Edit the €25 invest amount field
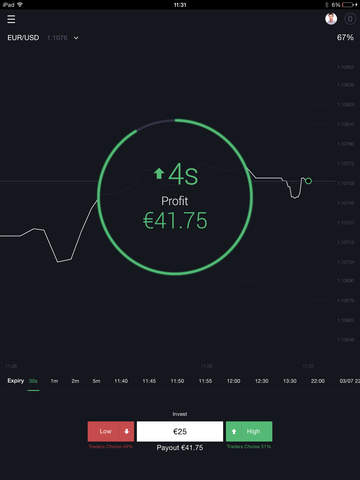This screenshot has width=360, height=480. point(180,431)
